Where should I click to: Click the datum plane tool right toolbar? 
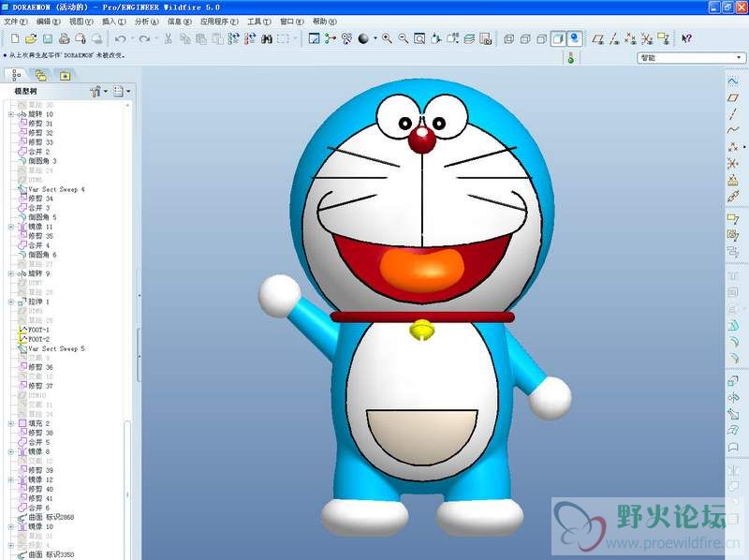point(733,98)
